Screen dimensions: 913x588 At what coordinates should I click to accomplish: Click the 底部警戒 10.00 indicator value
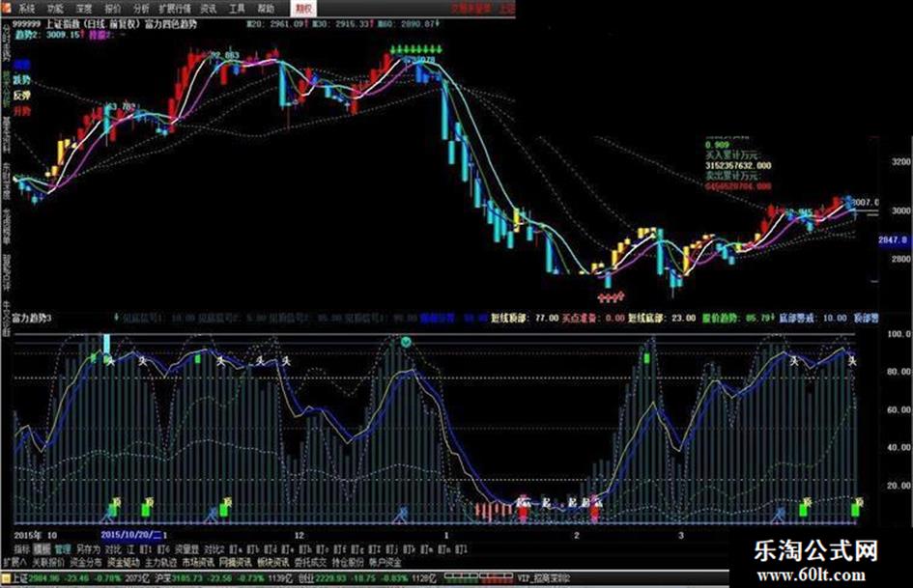813,318
